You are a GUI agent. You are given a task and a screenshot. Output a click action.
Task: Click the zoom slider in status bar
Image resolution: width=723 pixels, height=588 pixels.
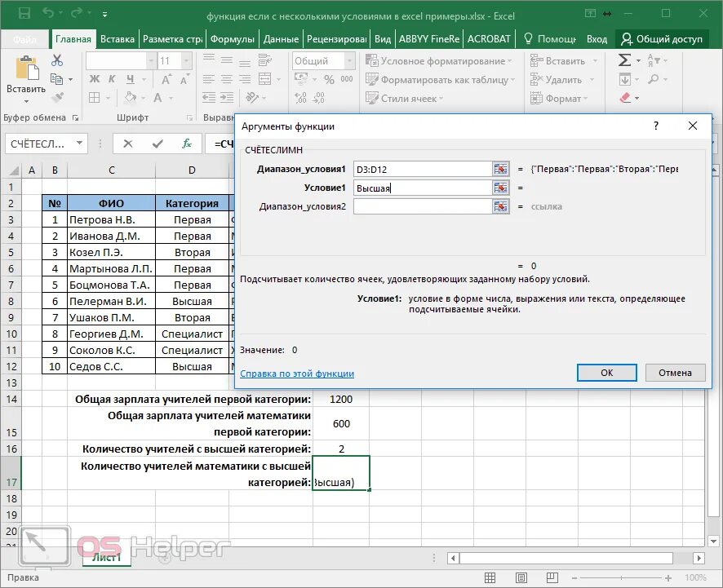point(621,578)
